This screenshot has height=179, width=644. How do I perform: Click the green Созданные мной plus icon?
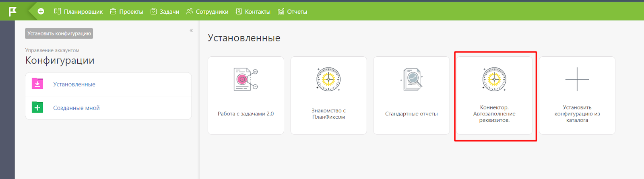(37, 107)
